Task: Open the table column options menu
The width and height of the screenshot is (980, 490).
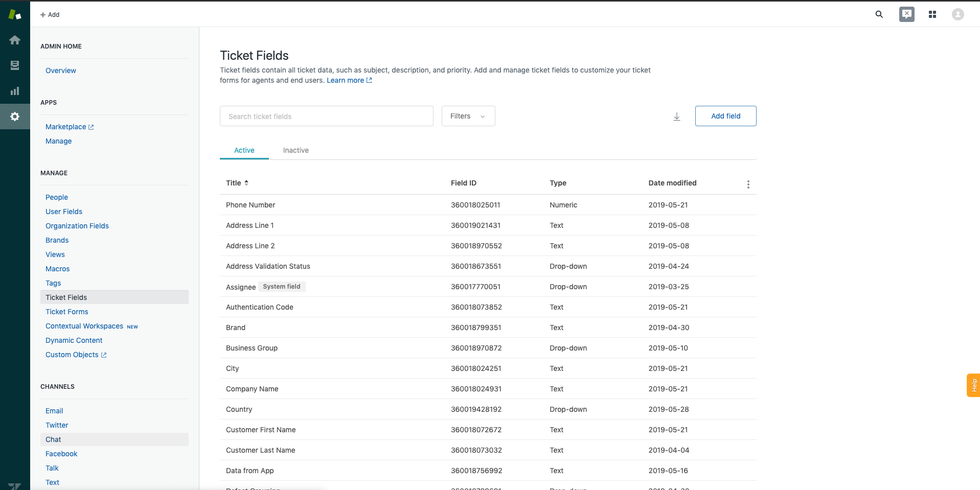Action: (x=748, y=184)
